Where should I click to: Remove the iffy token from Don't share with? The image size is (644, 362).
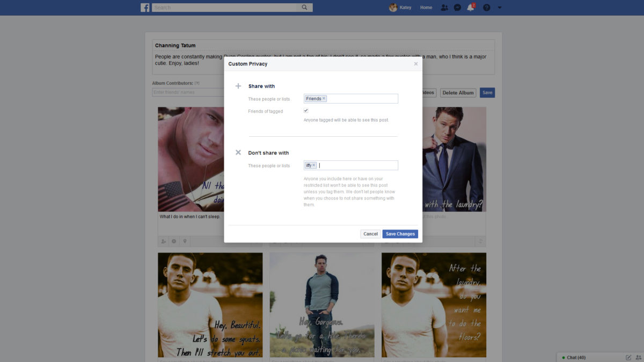pyautogui.click(x=314, y=165)
